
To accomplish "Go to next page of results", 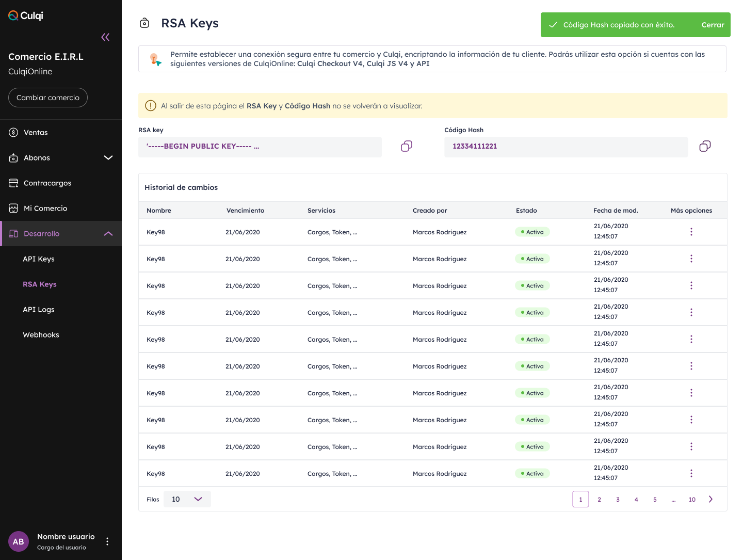I will (710, 499).
